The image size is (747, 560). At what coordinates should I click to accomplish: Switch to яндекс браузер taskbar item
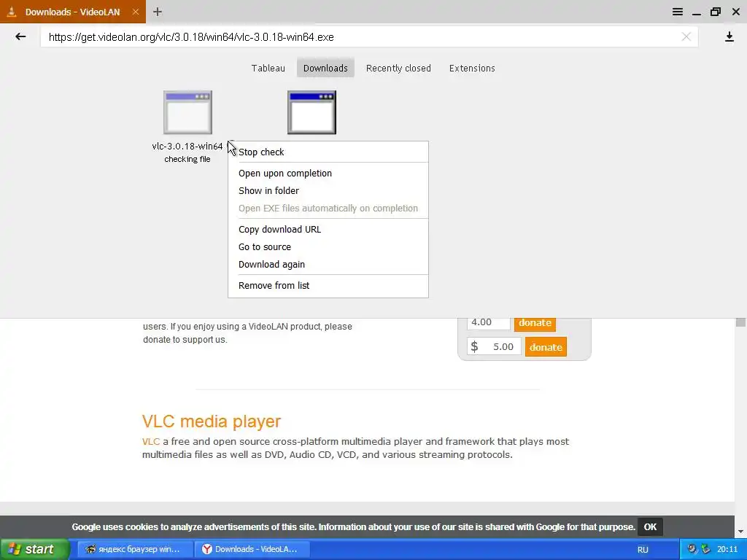pos(135,549)
